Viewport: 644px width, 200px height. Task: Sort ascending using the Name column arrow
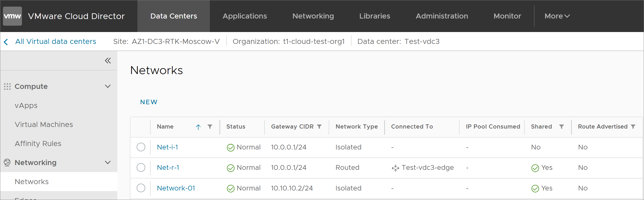click(x=198, y=127)
